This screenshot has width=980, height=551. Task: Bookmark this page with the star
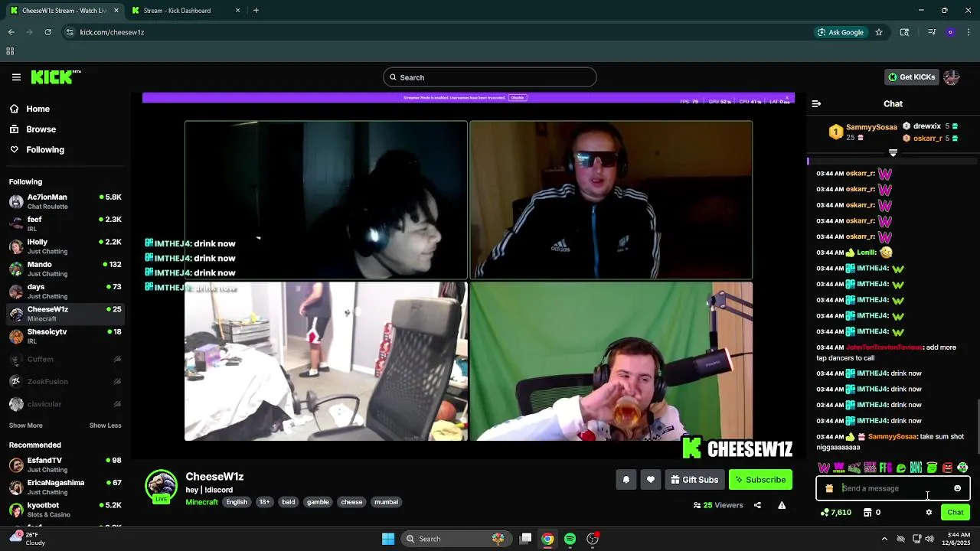pos(879,32)
